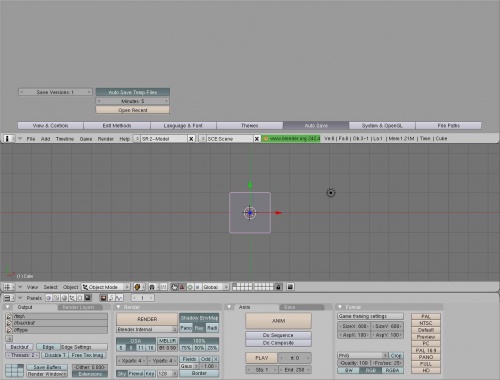
Task: Open the Add menu
Action: (x=45, y=139)
